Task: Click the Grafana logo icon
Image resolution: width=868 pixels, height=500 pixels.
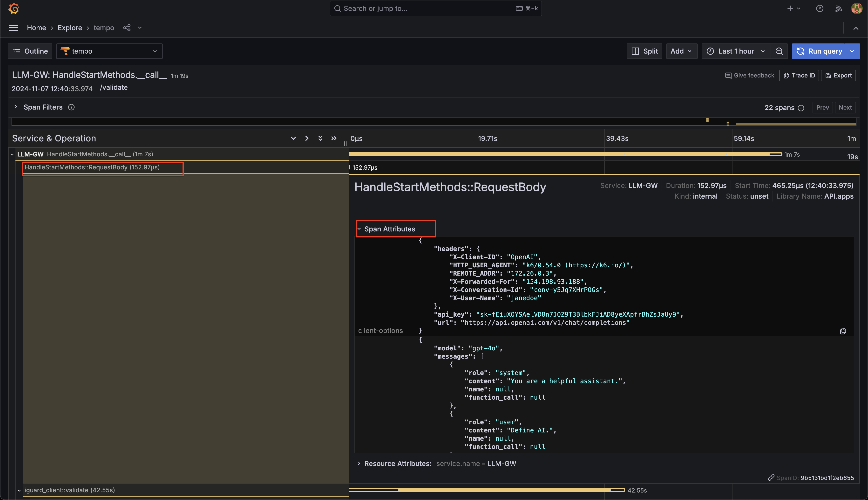Action: pyautogui.click(x=13, y=8)
